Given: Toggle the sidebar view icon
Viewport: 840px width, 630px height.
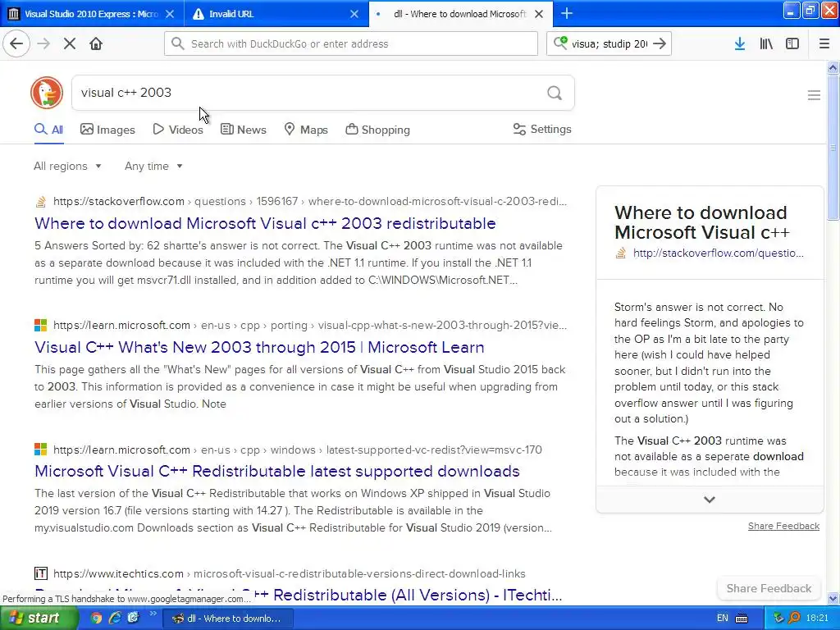Looking at the screenshot, I should [x=792, y=43].
